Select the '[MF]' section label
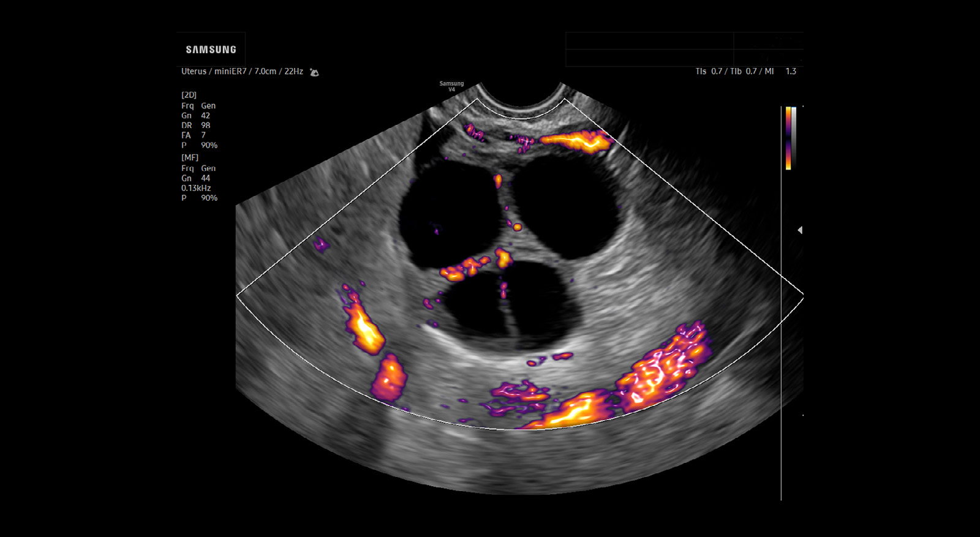The height and width of the screenshot is (537, 980). point(190,157)
